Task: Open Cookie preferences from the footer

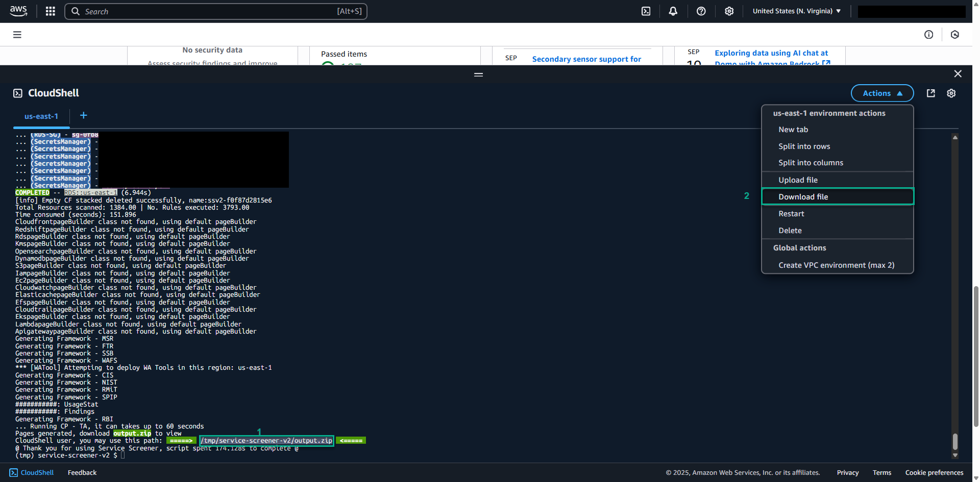Action: coord(934,472)
